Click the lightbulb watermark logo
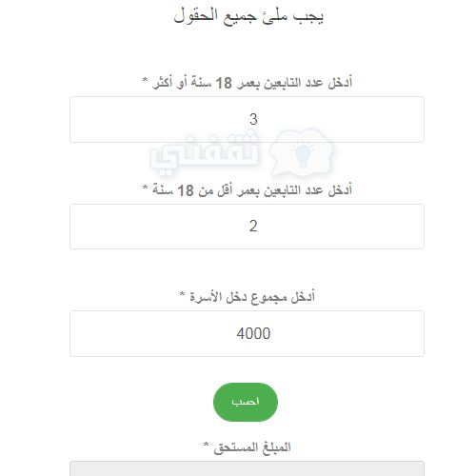 [302, 152]
